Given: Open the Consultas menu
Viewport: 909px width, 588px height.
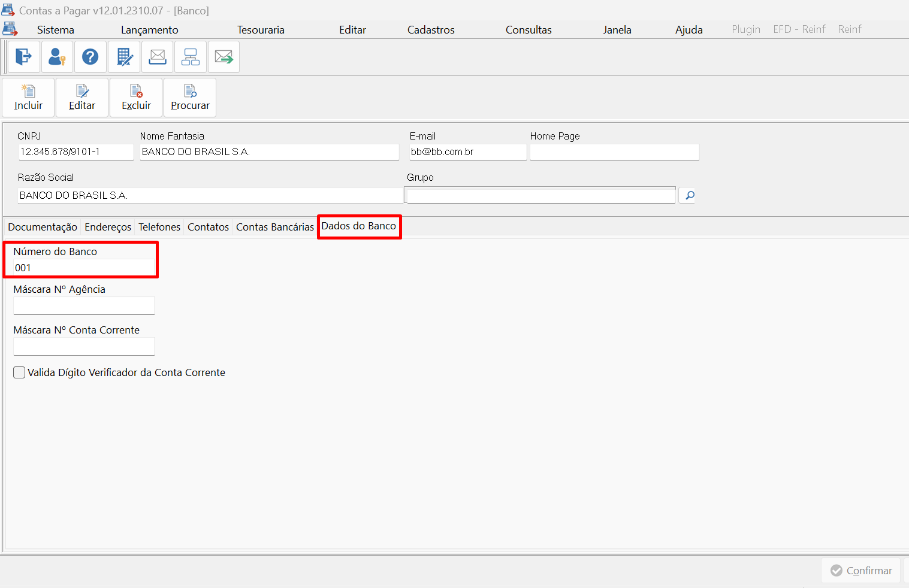Looking at the screenshot, I should pos(529,30).
